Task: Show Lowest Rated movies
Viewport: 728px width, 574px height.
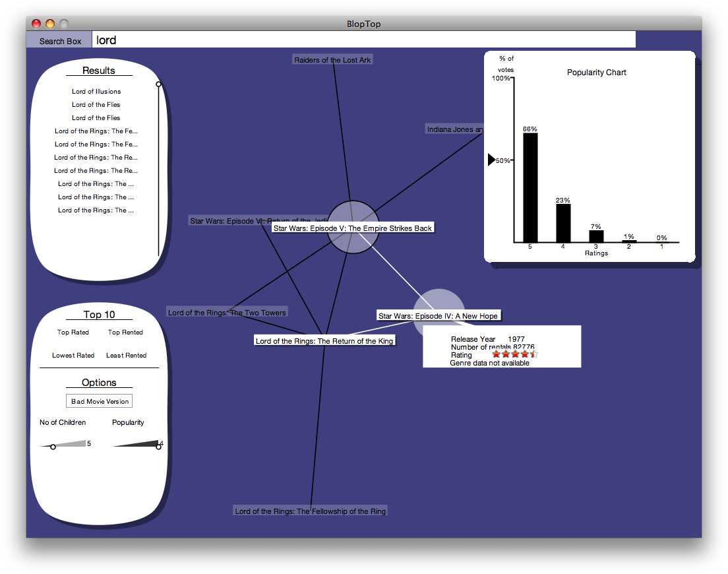Action: (x=73, y=355)
